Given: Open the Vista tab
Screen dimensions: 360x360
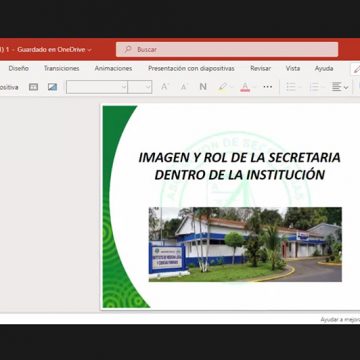Looking at the screenshot, I should tap(293, 68).
